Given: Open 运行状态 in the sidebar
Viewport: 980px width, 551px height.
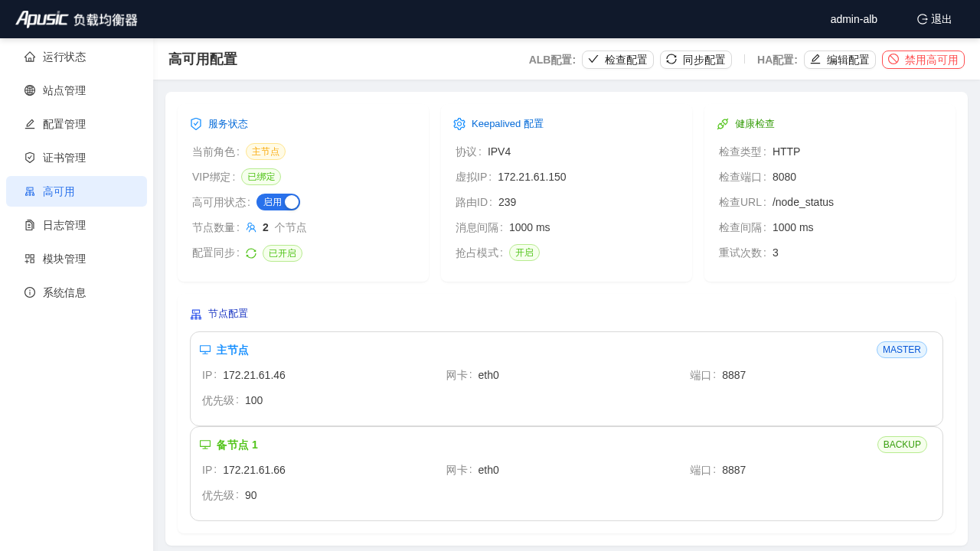Looking at the screenshot, I should [77, 57].
